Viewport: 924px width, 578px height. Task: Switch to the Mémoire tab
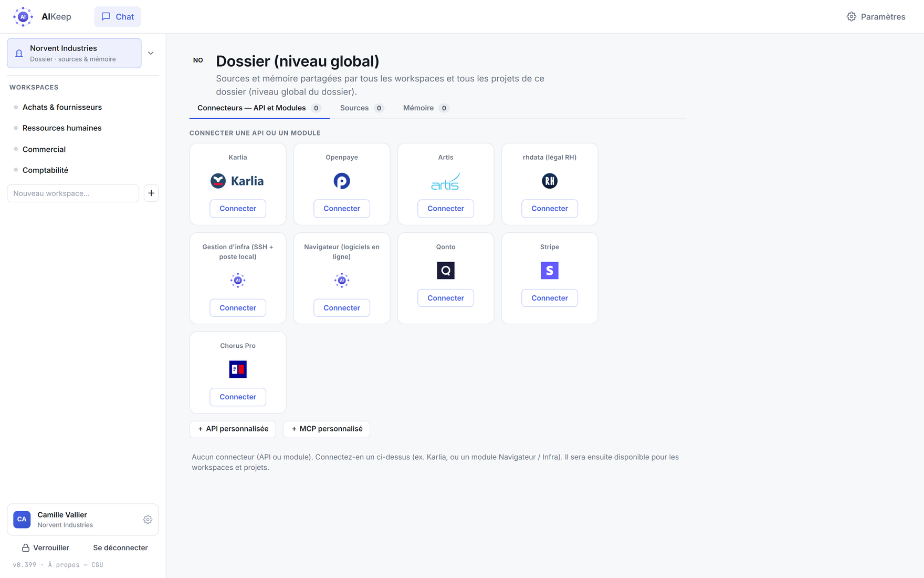coord(425,108)
